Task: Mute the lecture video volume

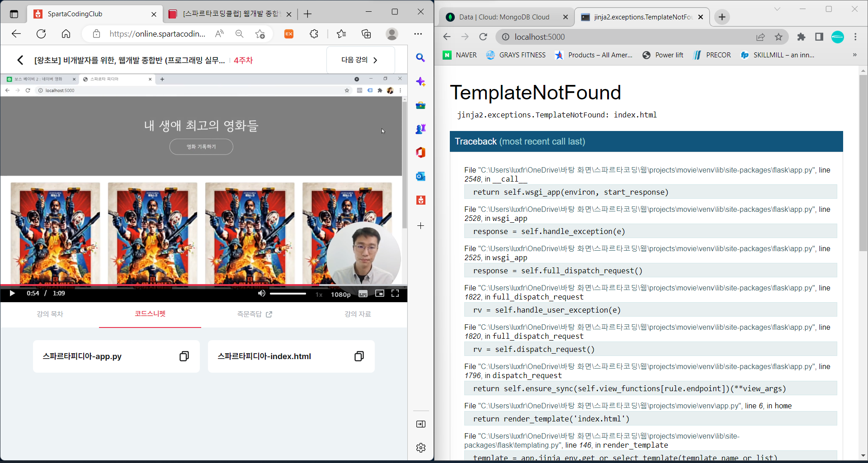Action: [262, 294]
